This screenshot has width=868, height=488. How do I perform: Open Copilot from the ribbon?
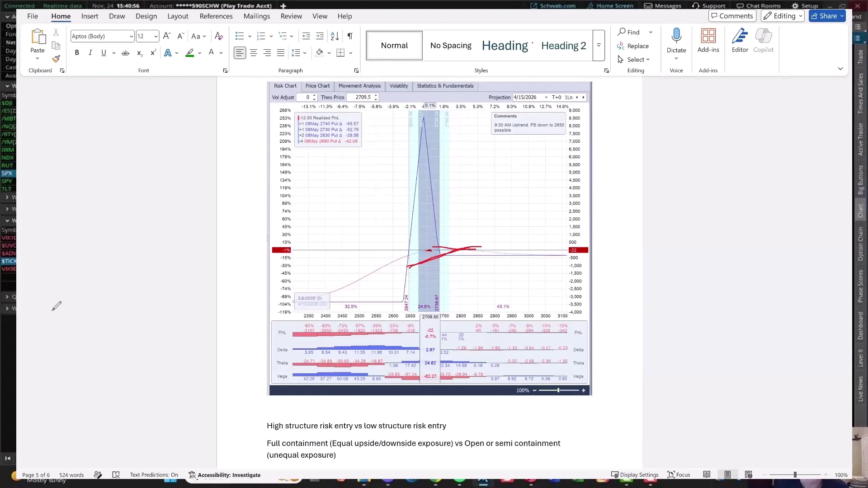[x=764, y=41]
